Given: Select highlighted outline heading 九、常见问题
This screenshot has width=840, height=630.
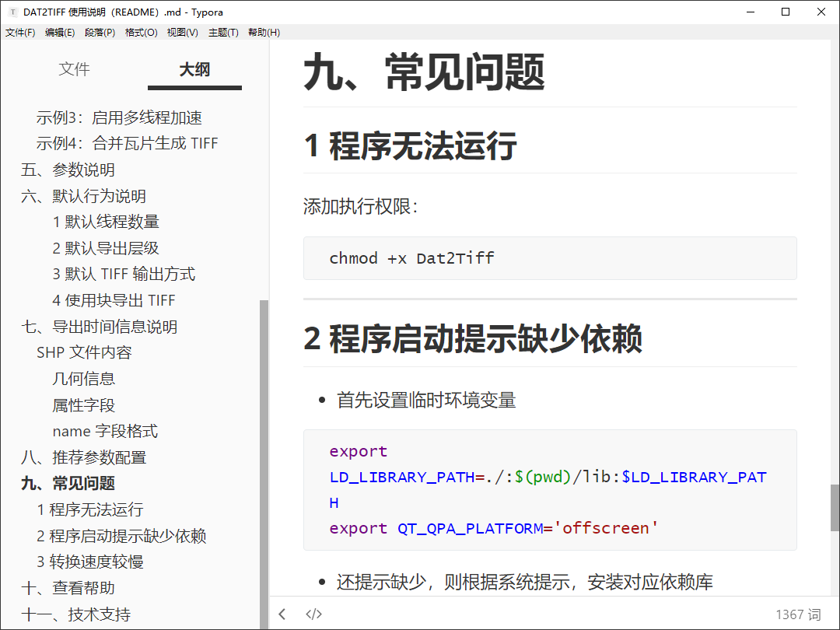Looking at the screenshot, I should click(x=68, y=483).
